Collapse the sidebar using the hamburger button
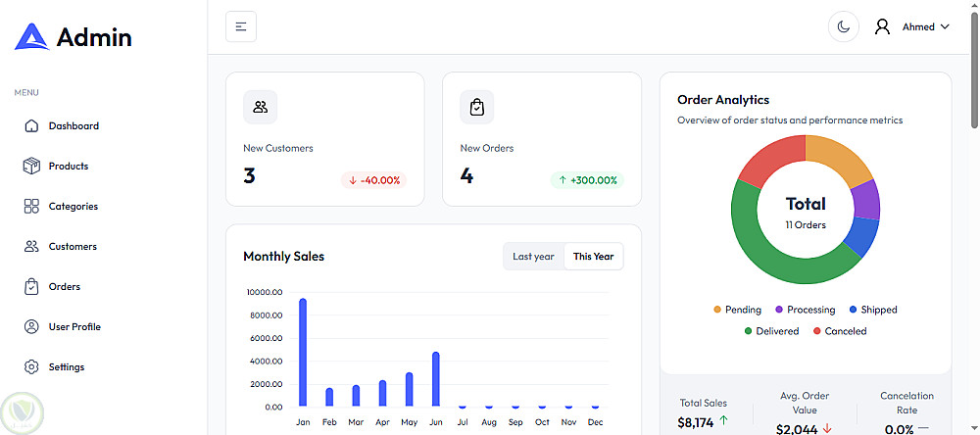Viewport: 980px width, 435px height. 241,26
